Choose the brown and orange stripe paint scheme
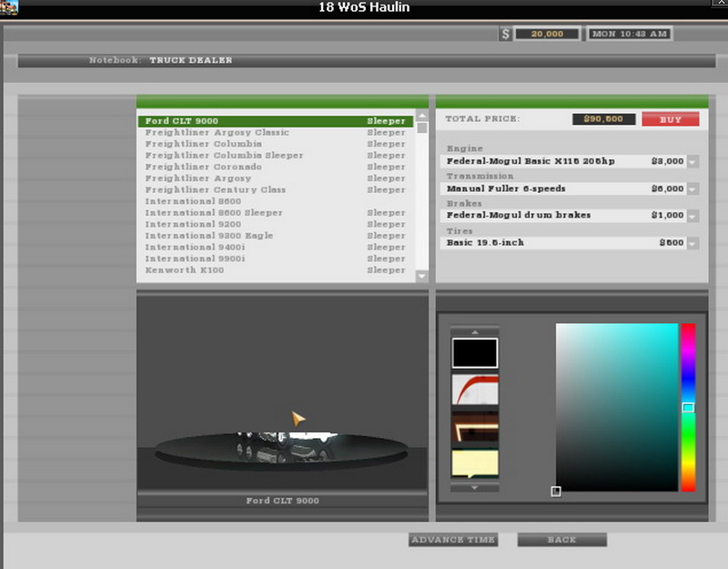728x569 pixels. pyautogui.click(x=475, y=427)
